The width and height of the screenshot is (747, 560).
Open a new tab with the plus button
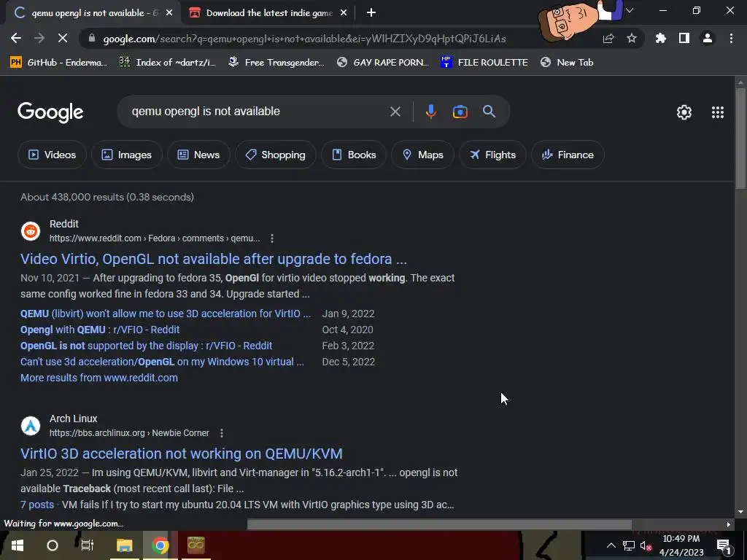371,13
